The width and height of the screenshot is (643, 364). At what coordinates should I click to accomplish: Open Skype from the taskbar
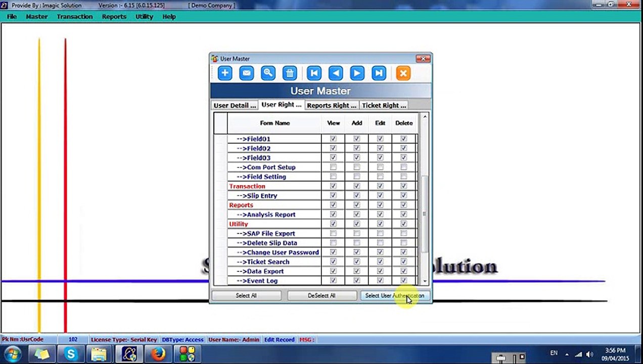(x=71, y=354)
